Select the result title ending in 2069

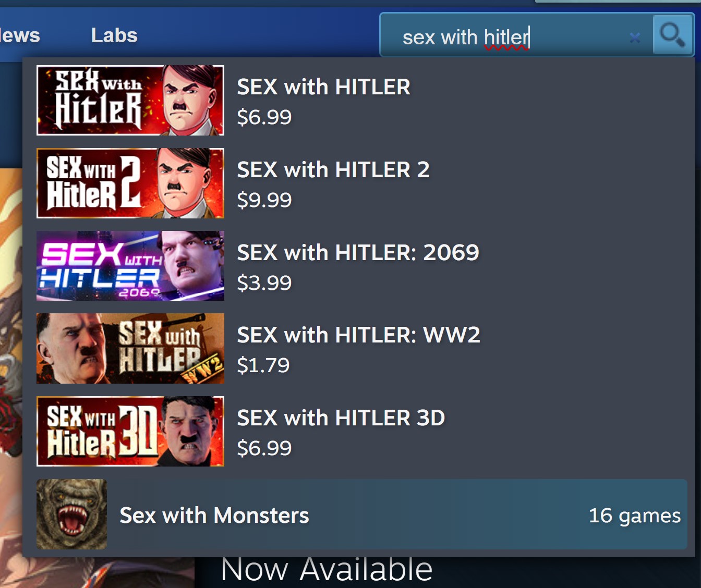coord(358,253)
